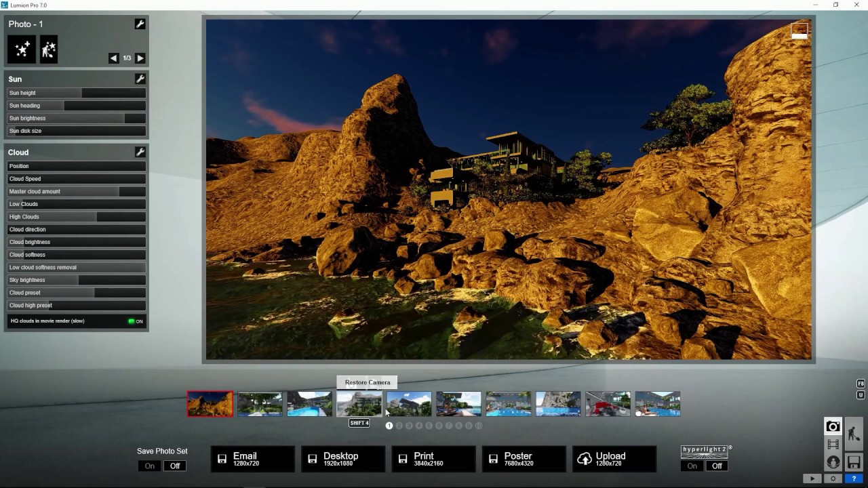Turn Save Photo Set On

pyautogui.click(x=149, y=466)
